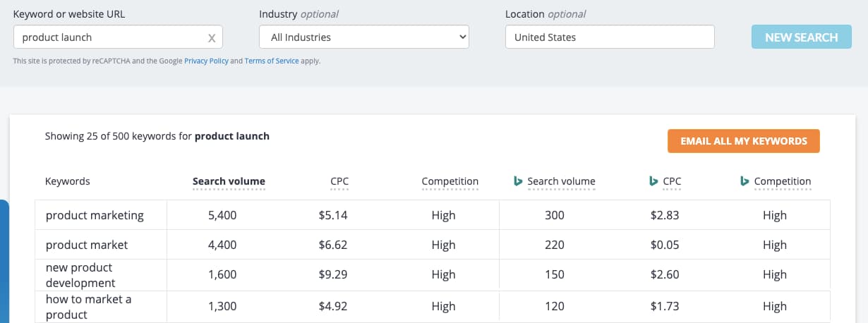868x323 pixels.
Task: Click the 5,400 search volume cell
Action: click(x=222, y=215)
